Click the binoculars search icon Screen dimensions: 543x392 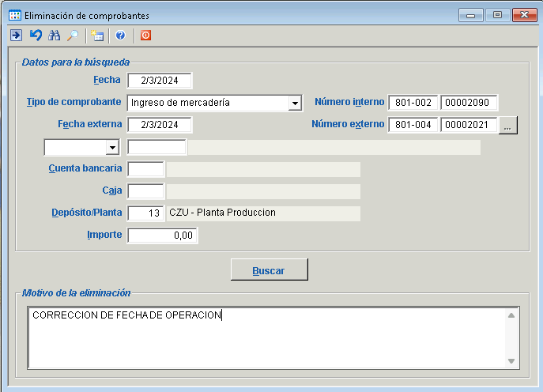point(55,36)
